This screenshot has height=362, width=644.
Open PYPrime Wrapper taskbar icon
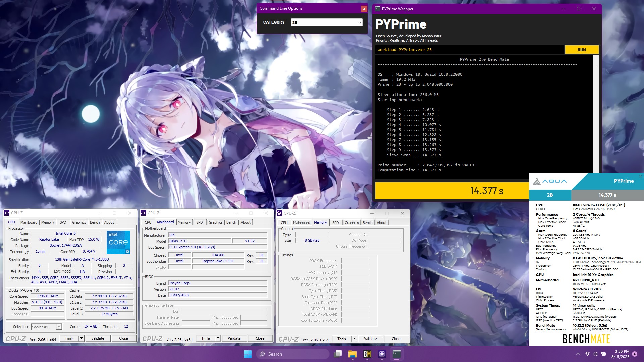[x=397, y=354]
